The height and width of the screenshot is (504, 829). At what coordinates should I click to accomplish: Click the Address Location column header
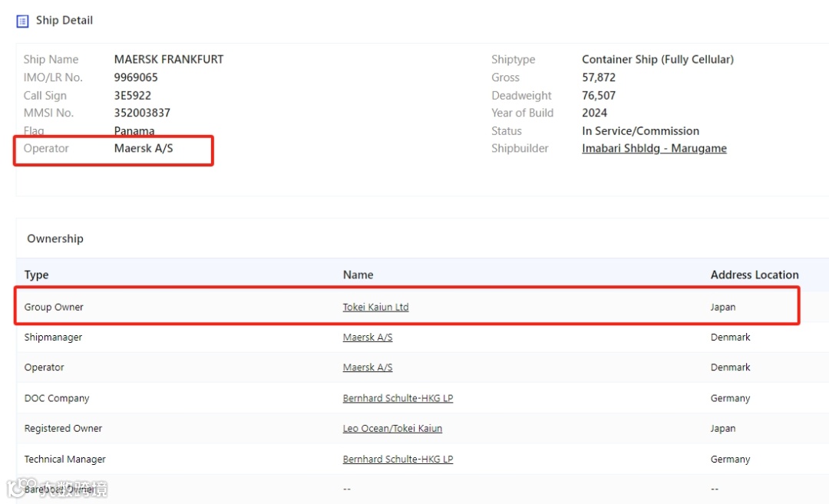(x=755, y=275)
